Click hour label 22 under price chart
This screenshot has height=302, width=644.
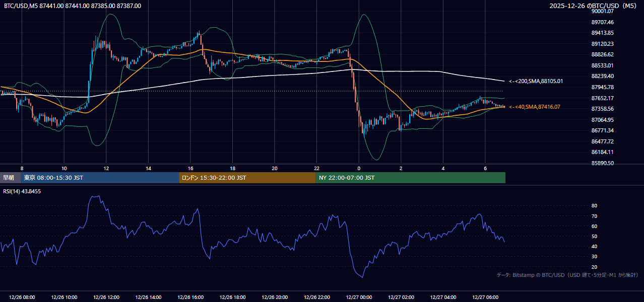pyautogui.click(x=316, y=168)
